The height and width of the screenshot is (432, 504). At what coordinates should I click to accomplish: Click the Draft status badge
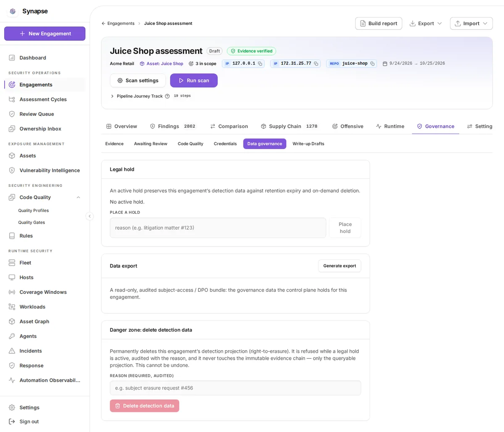point(215,51)
